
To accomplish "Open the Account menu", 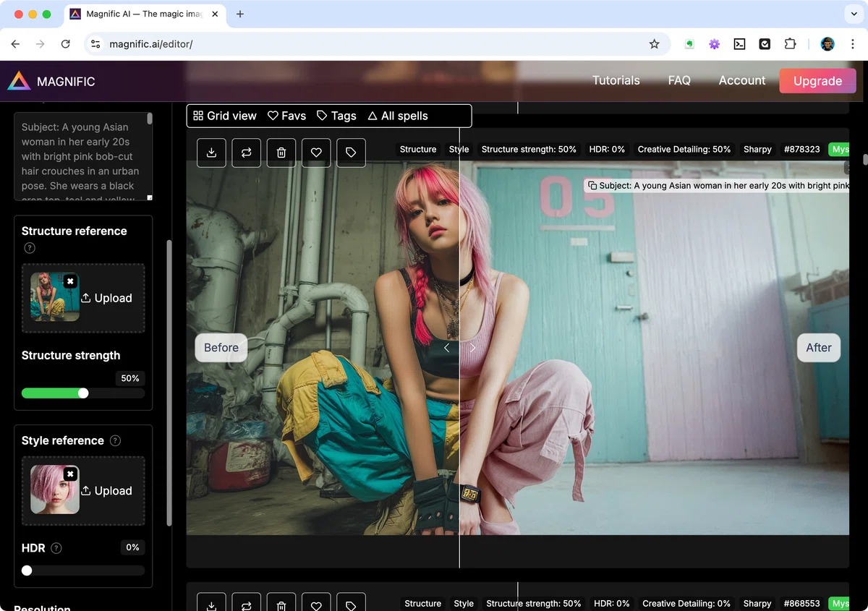I will (x=742, y=81).
